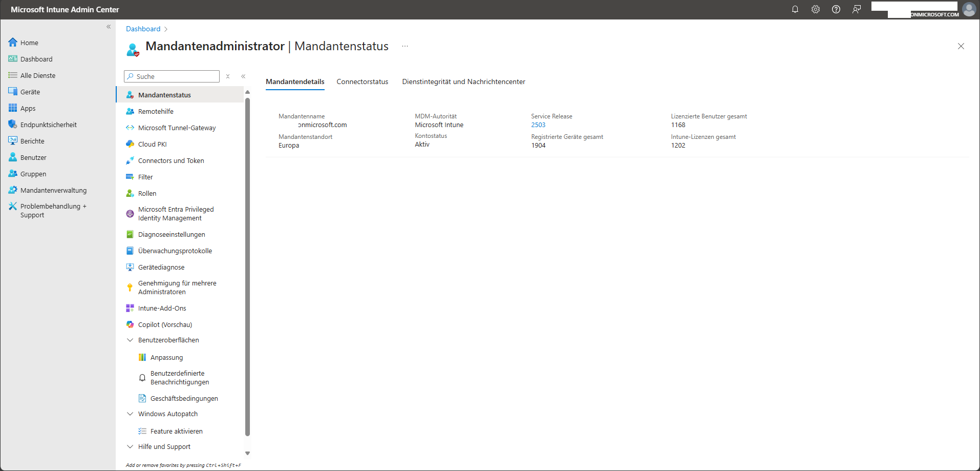Viewport: 980px width, 471px height.
Task: Click the Cloud PKI icon
Action: tap(130, 144)
